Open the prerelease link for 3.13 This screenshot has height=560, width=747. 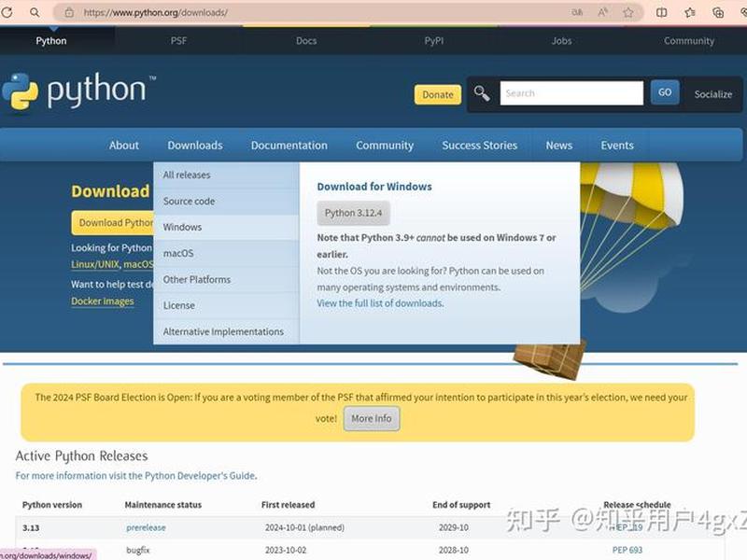[x=146, y=527]
